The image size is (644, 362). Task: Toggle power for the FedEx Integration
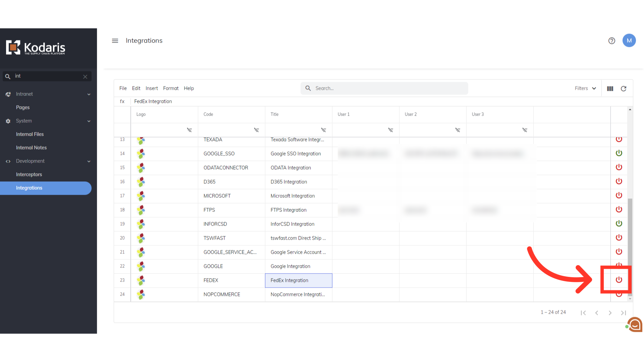[x=619, y=280]
